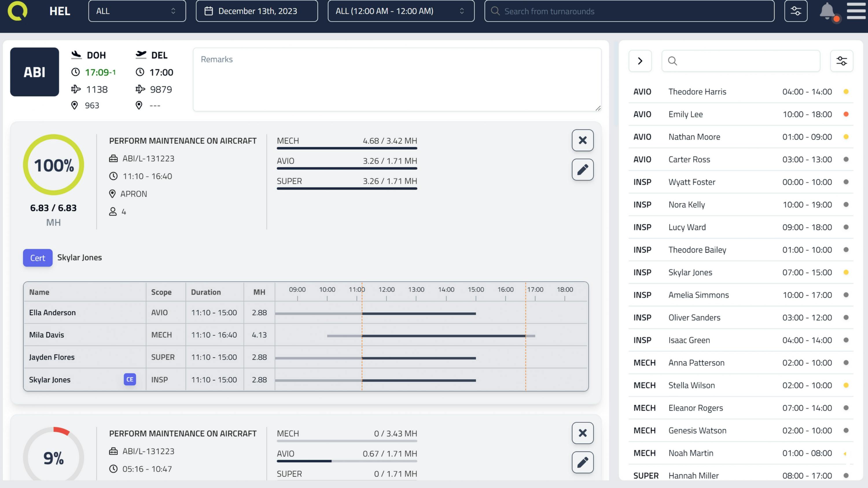Click the green logo icon

(18, 11)
